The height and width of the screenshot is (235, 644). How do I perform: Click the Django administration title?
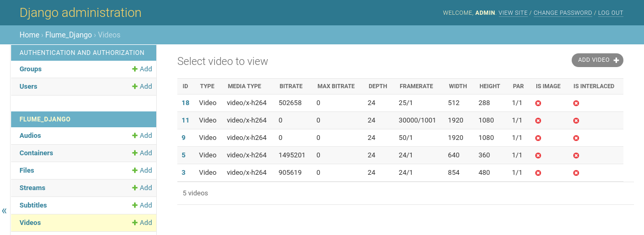pyautogui.click(x=80, y=13)
